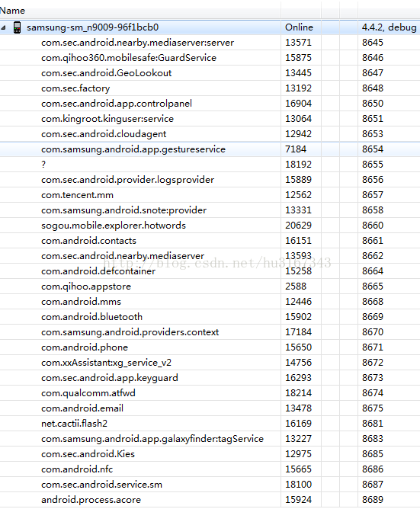Viewport: 420px width, 509px height.
Task: Click port value 8681
Action: pos(373,424)
